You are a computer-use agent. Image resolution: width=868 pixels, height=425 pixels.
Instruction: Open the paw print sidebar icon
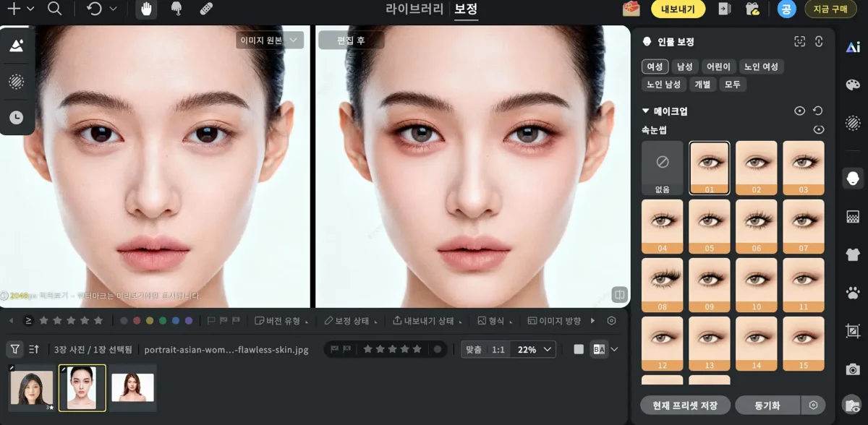(853, 293)
